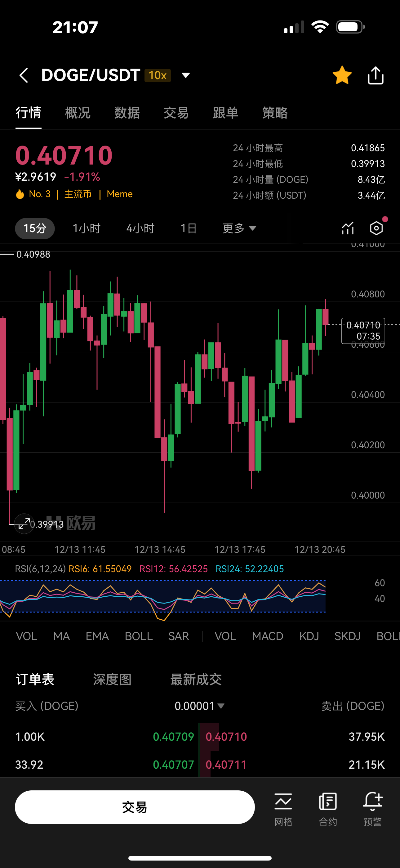Switch to the 交易 tab
Screen dimensions: 400x868
pyautogui.click(x=176, y=113)
